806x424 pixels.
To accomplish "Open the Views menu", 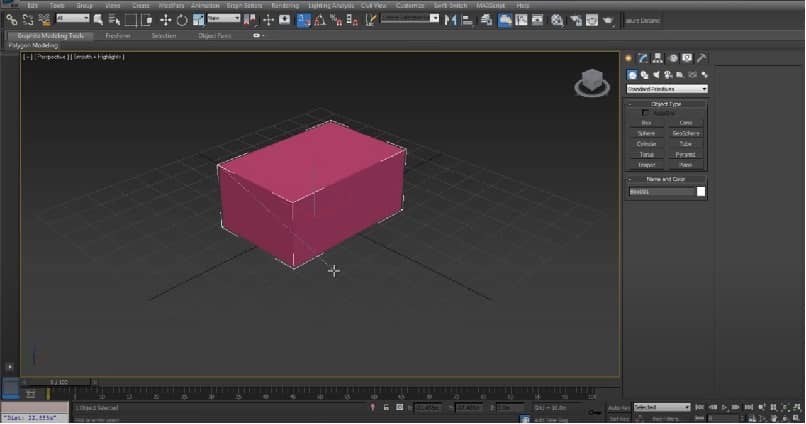I will click(x=112, y=5).
